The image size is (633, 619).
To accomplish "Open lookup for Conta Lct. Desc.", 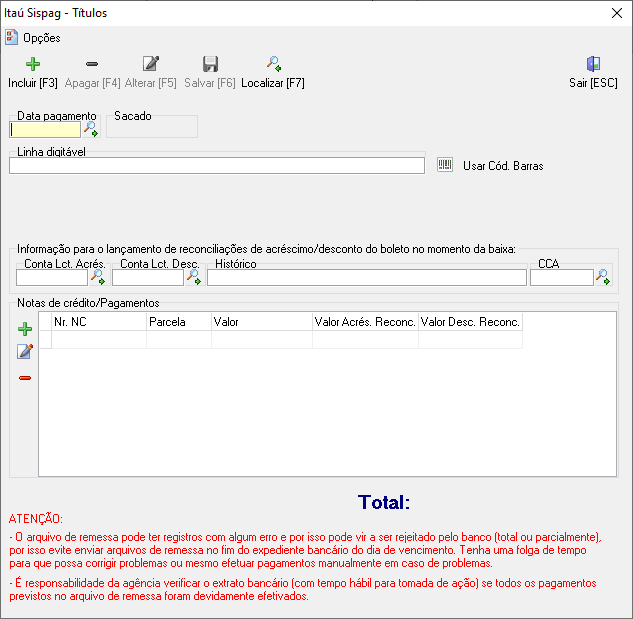I will [x=194, y=277].
